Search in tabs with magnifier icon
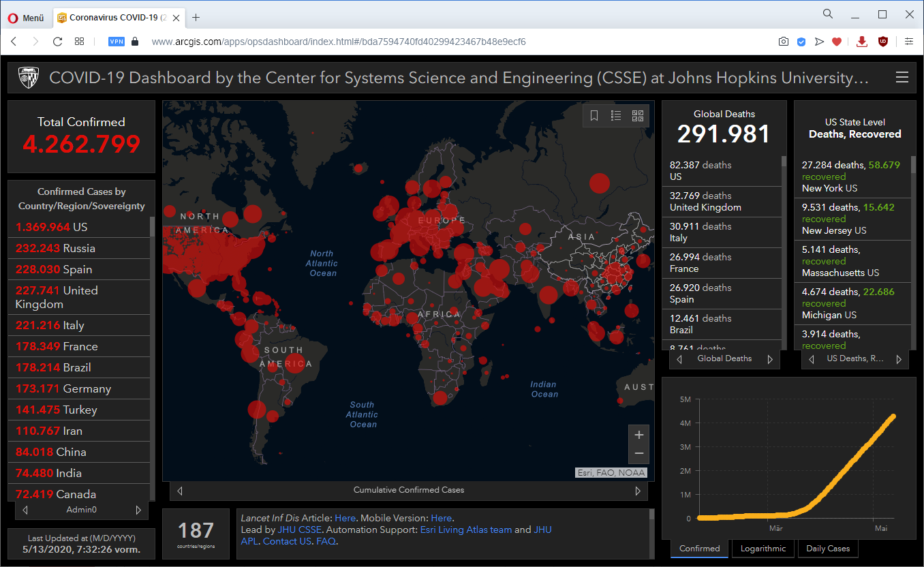 click(828, 14)
